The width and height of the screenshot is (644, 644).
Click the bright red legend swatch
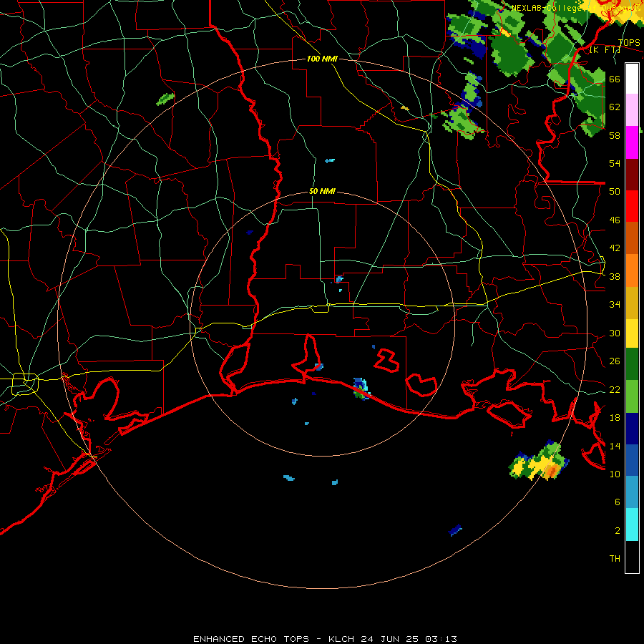632,206
